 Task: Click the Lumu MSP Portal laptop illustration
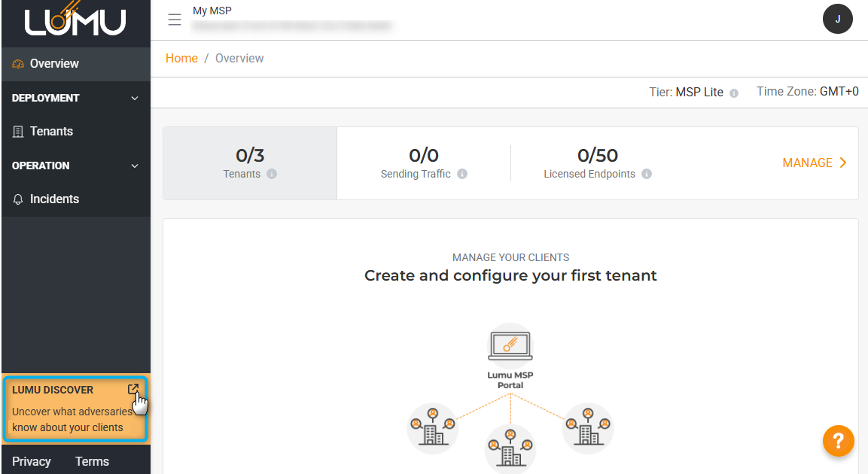coord(510,346)
